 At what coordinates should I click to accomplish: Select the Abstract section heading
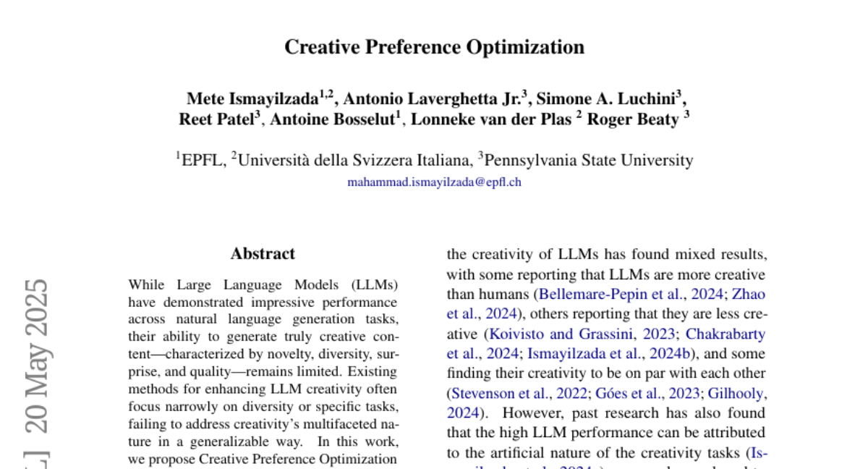263,254
